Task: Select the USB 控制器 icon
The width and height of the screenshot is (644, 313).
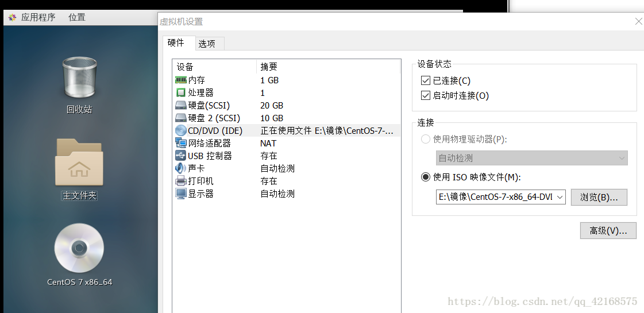Action: 181,156
